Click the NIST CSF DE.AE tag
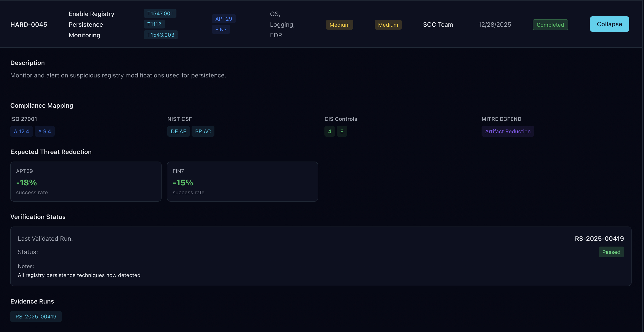Screen dimensions: 644x332 178,131
